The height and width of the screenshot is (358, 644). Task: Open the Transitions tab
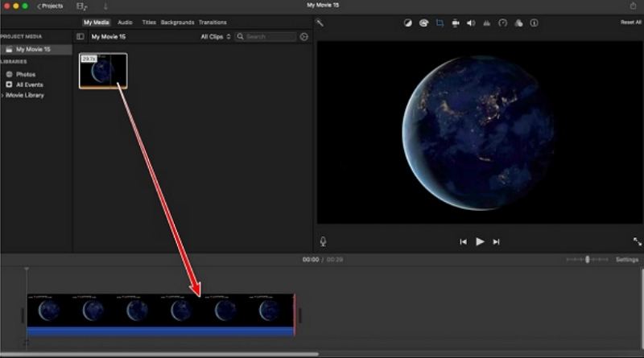click(213, 23)
